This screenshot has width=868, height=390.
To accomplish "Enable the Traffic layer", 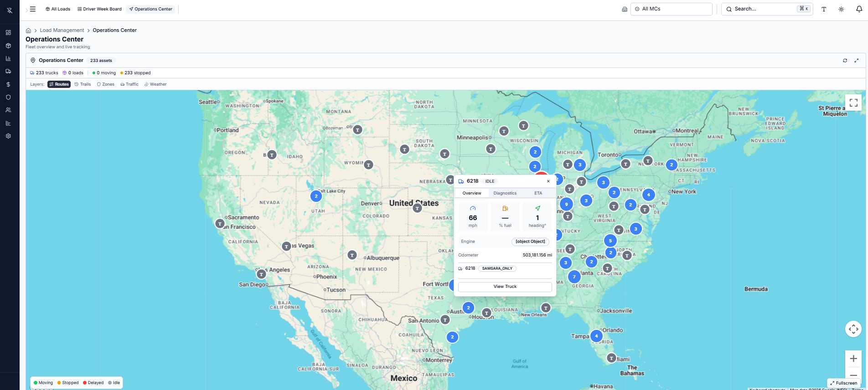I will tap(129, 84).
